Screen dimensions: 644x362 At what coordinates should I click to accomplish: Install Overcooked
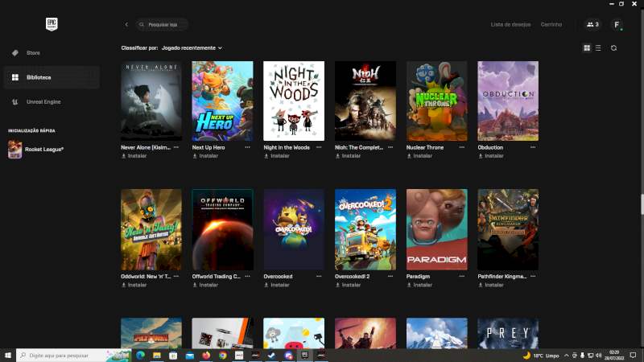click(277, 285)
